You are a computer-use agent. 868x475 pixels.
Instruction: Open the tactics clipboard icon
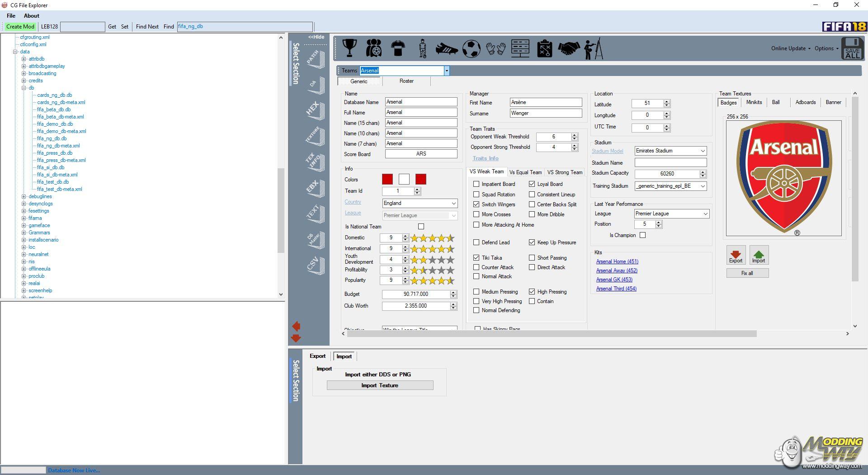(544, 48)
